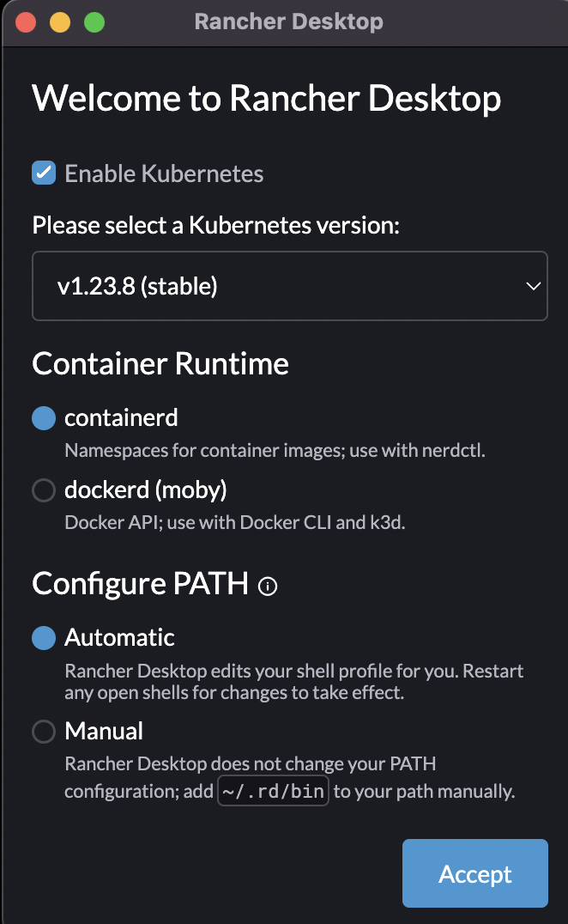Click the dockerd (moby) label text
This screenshot has height=924, width=568.
145,490
